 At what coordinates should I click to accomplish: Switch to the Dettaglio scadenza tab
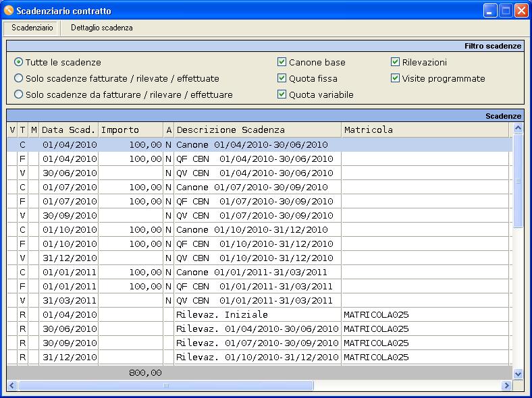101,28
